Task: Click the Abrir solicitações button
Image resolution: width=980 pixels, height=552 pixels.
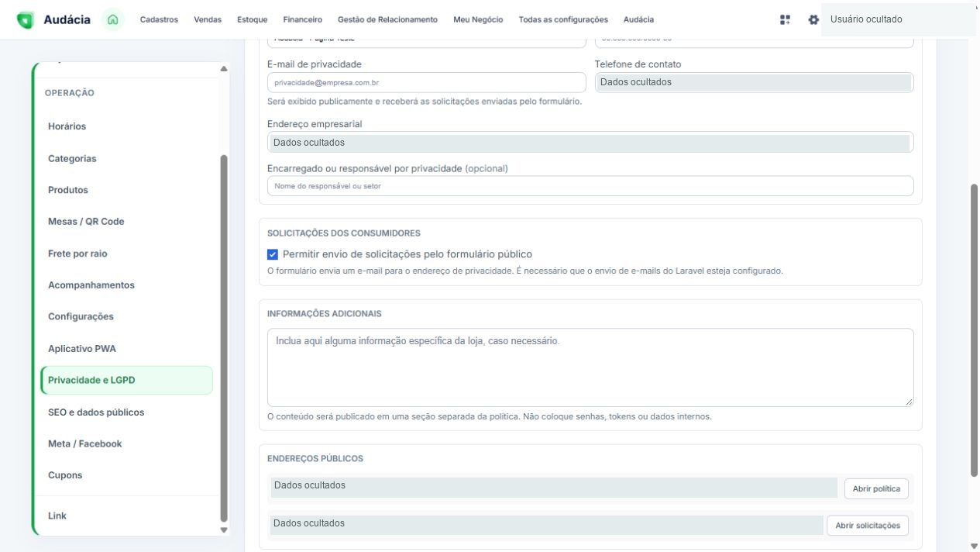Action: 868,526
